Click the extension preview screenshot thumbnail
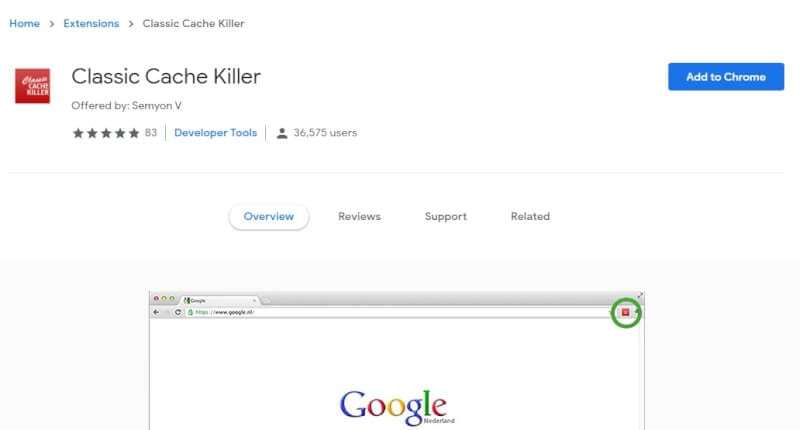800x430 pixels. point(396,361)
